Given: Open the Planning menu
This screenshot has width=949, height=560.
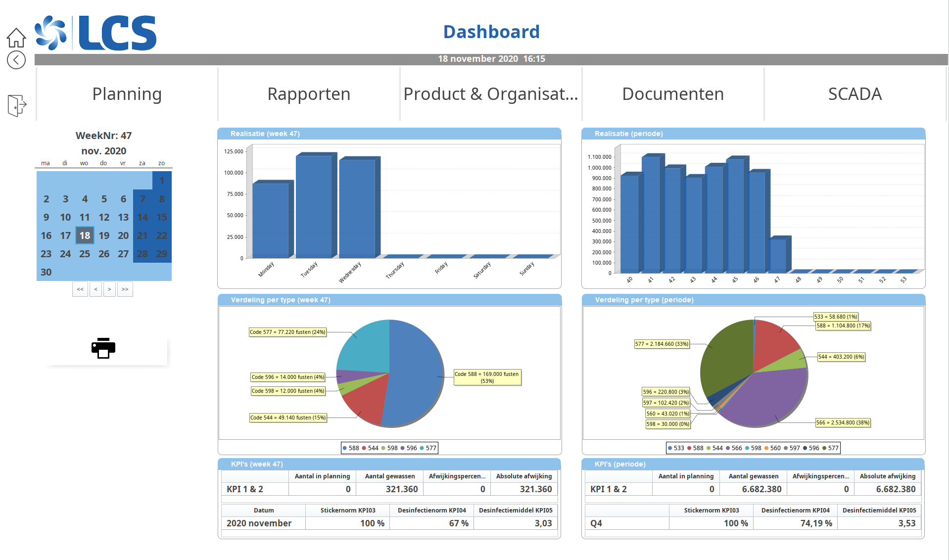Looking at the screenshot, I should [127, 94].
